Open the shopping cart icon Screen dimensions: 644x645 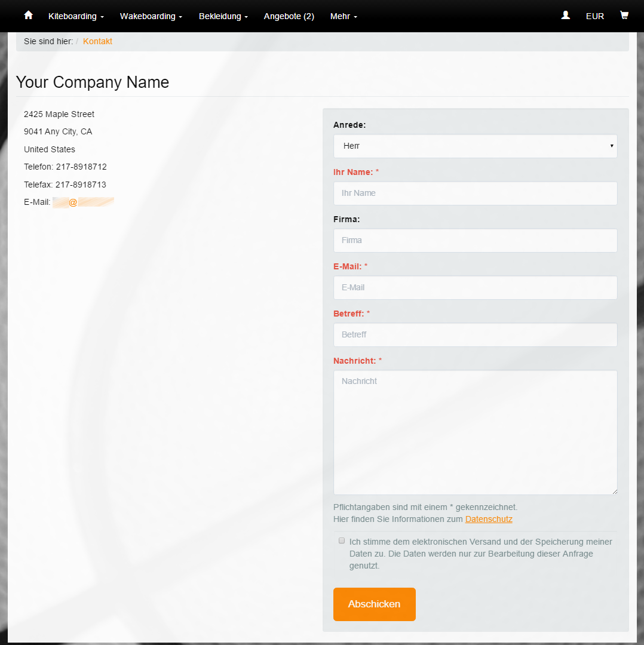[624, 16]
